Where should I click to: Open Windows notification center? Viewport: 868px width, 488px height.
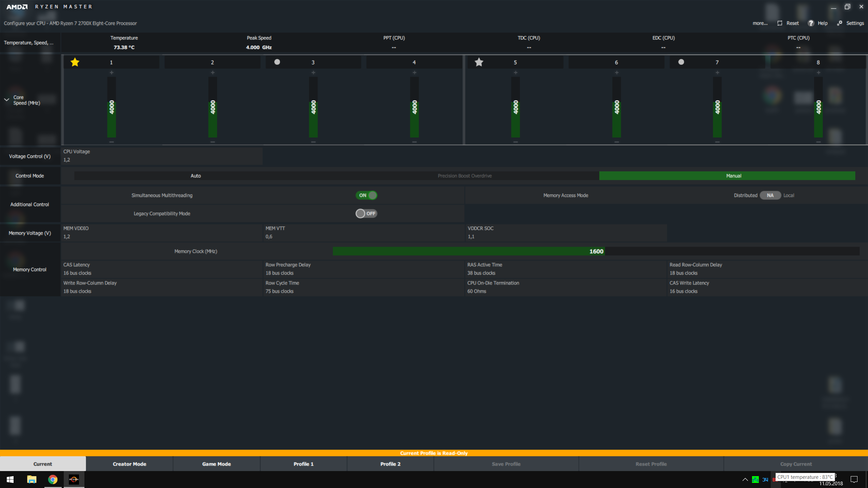coord(854,480)
